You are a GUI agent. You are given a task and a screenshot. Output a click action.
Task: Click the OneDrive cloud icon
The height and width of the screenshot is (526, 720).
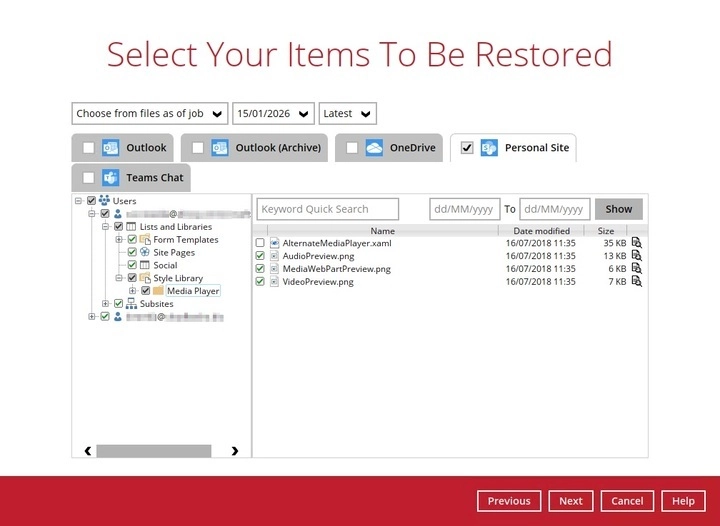coord(374,148)
